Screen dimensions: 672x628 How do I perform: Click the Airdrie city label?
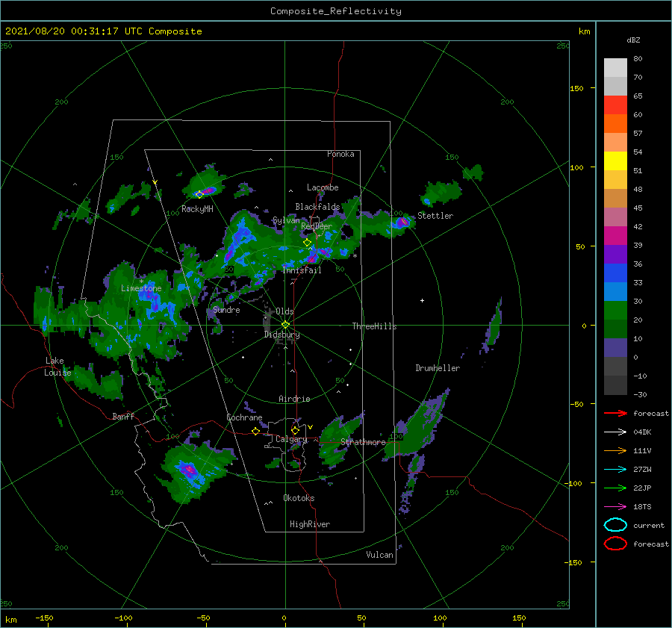[x=294, y=399]
